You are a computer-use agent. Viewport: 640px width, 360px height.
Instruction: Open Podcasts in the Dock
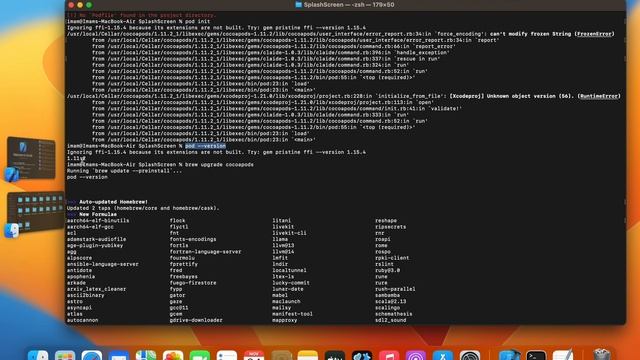coord(416,354)
